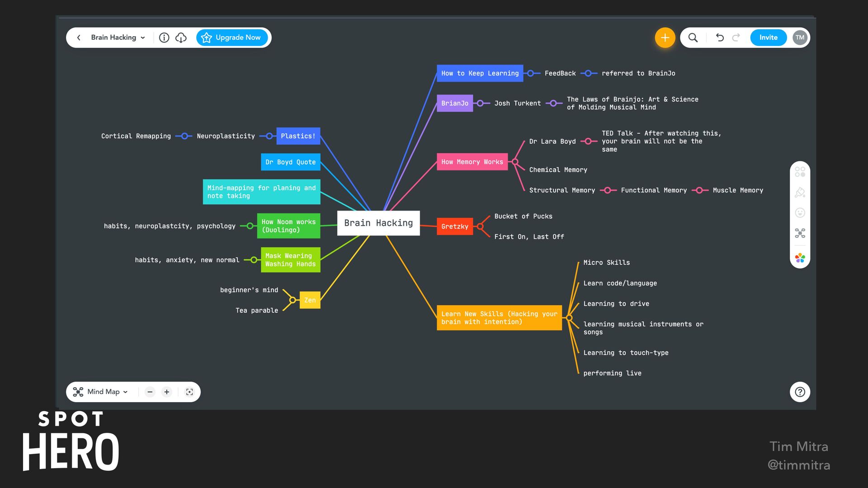The height and width of the screenshot is (488, 868).
Task: Click the Upgrade Now button
Action: click(x=232, y=38)
